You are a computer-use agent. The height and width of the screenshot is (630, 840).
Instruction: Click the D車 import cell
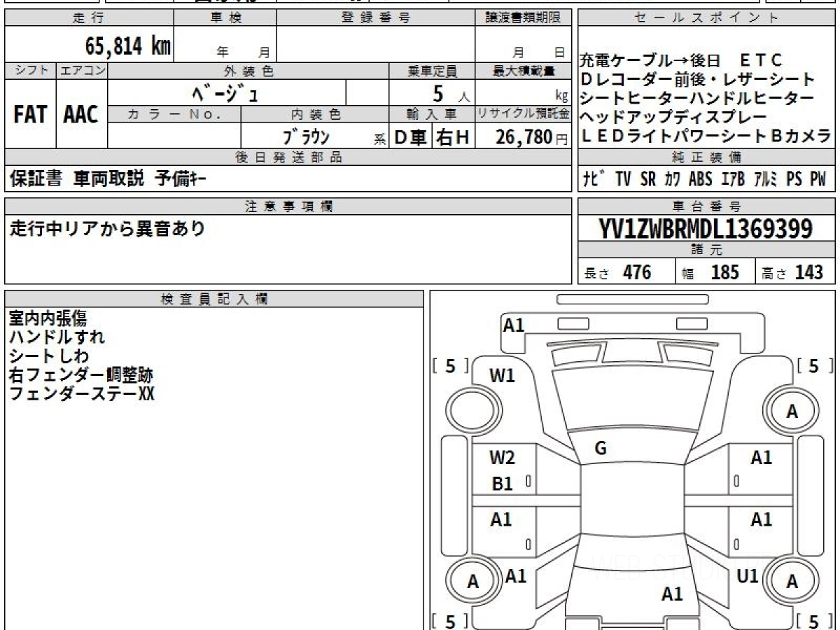[411, 138]
